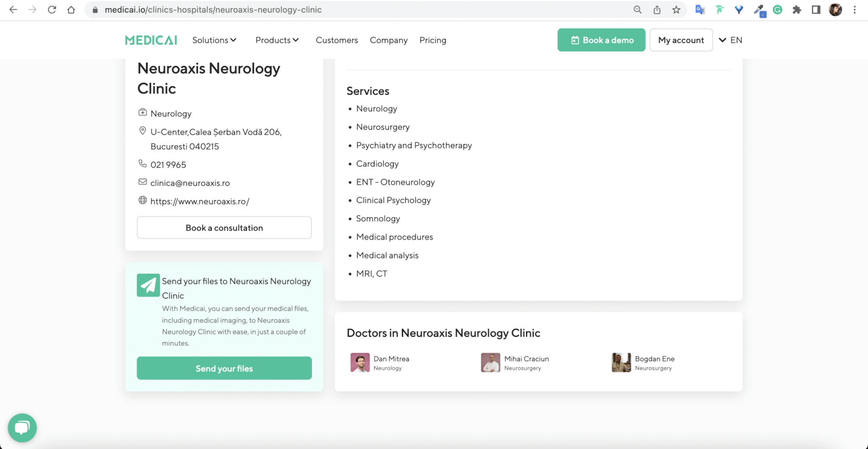Go to the browser home page icon
868x449 pixels.
[71, 10]
